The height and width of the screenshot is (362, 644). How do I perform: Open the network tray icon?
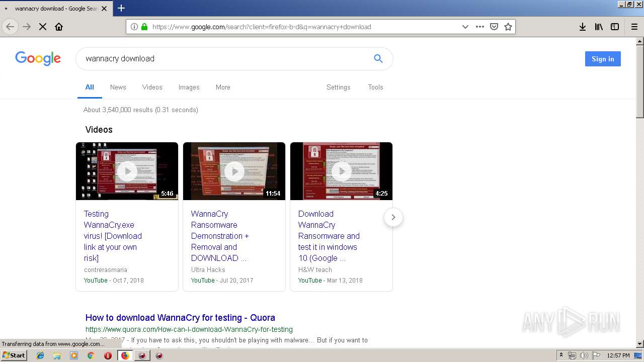pos(572,355)
